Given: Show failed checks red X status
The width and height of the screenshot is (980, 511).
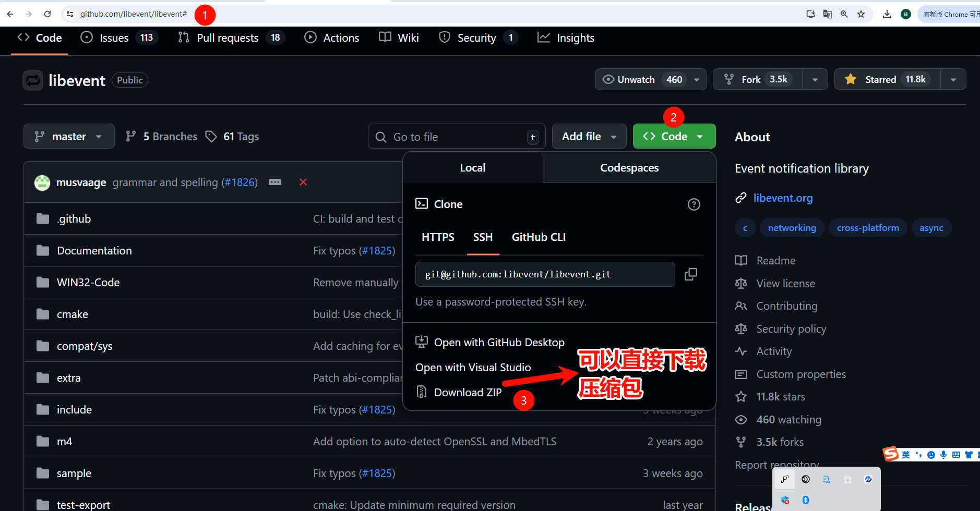Looking at the screenshot, I should pyautogui.click(x=303, y=182).
